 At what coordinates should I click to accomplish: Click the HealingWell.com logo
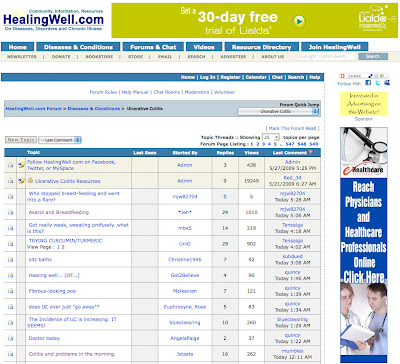coord(53,20)
